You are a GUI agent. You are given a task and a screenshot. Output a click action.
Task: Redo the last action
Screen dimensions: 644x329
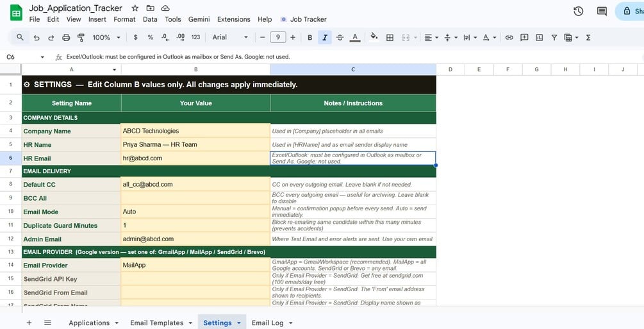tap(51, 37)
